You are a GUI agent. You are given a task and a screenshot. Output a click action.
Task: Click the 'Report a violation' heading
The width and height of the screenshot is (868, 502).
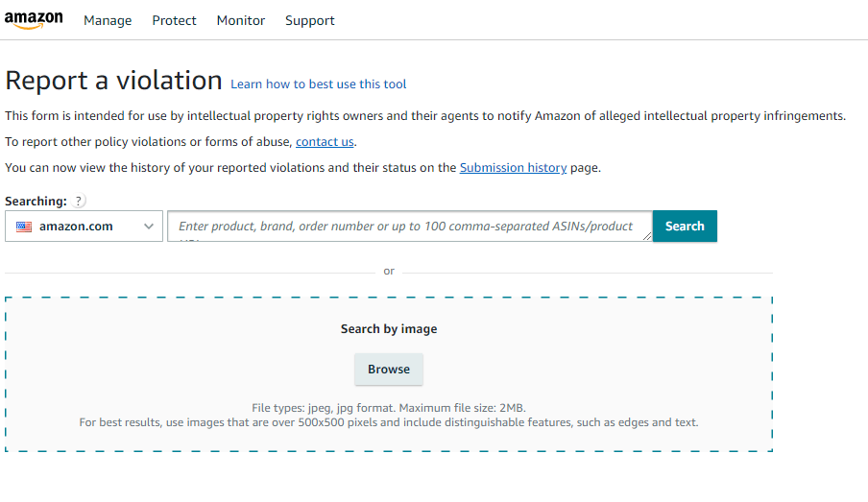[x=113, y=81]
